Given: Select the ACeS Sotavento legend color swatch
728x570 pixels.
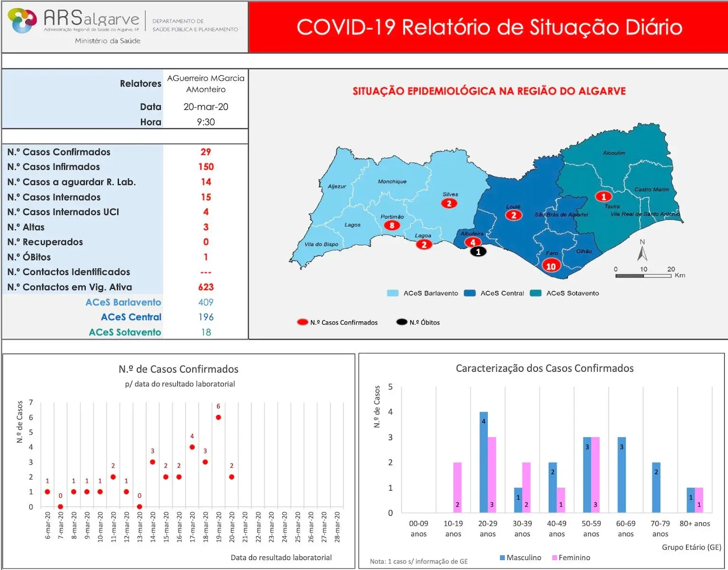Looking at the screenshot, I should 535,293.
